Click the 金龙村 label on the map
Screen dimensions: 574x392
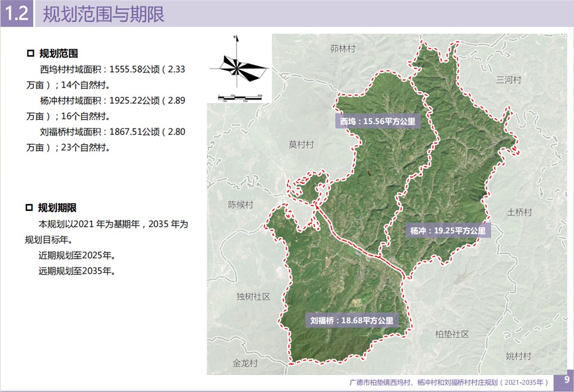click(245, 363)
